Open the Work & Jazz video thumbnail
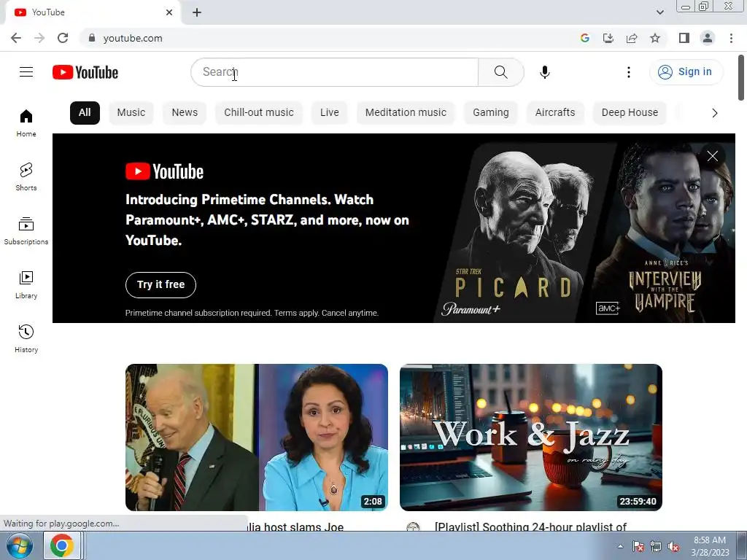Viewport: 747px width, 560px height. pos(531,437)
